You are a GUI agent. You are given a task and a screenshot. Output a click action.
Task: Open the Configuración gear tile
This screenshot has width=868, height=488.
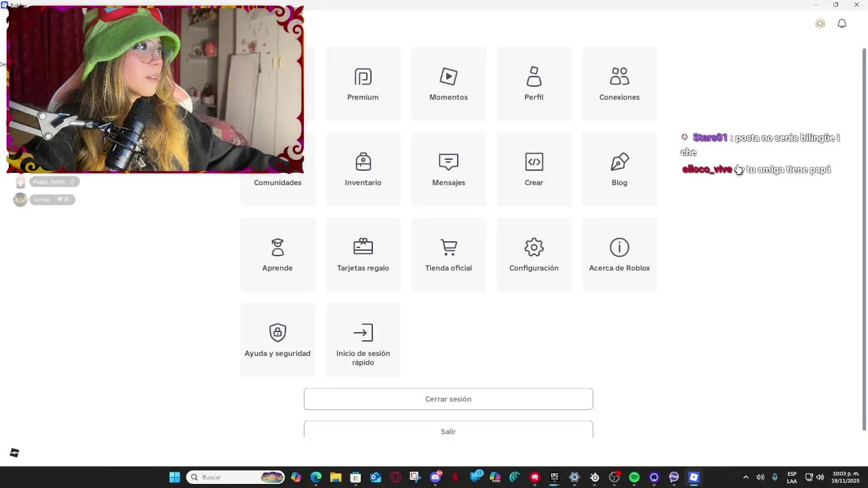(x=534, y=255)
